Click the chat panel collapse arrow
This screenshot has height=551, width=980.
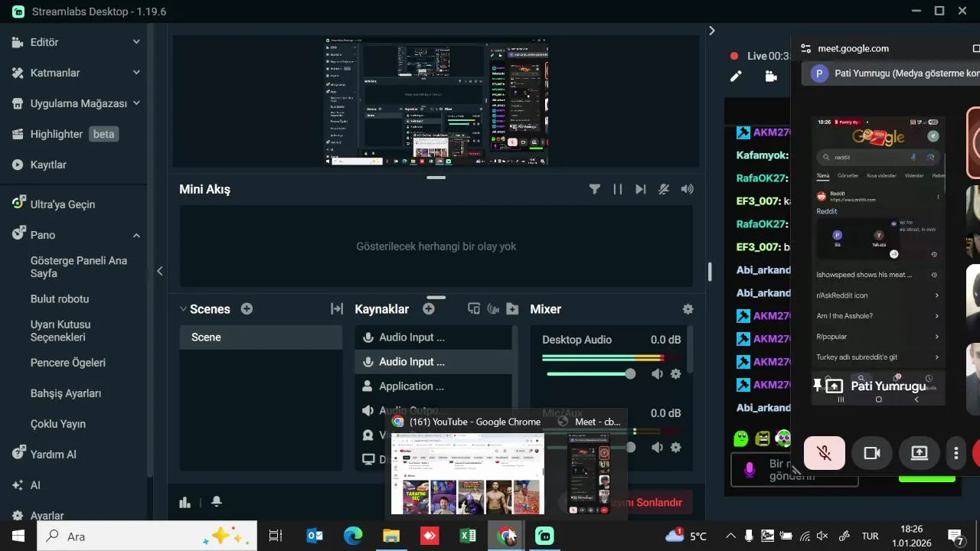pyautogui.click(x=712, y=31)
